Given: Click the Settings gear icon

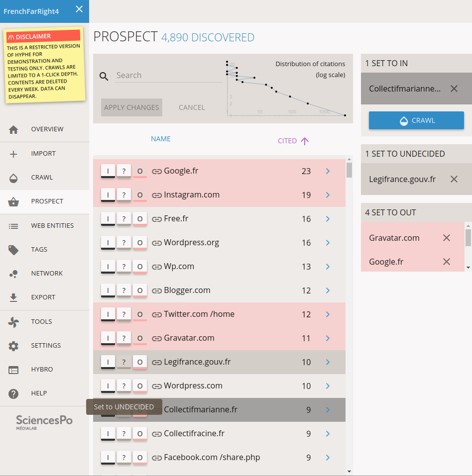Looking at the screenshot, I should pos(13,346).
